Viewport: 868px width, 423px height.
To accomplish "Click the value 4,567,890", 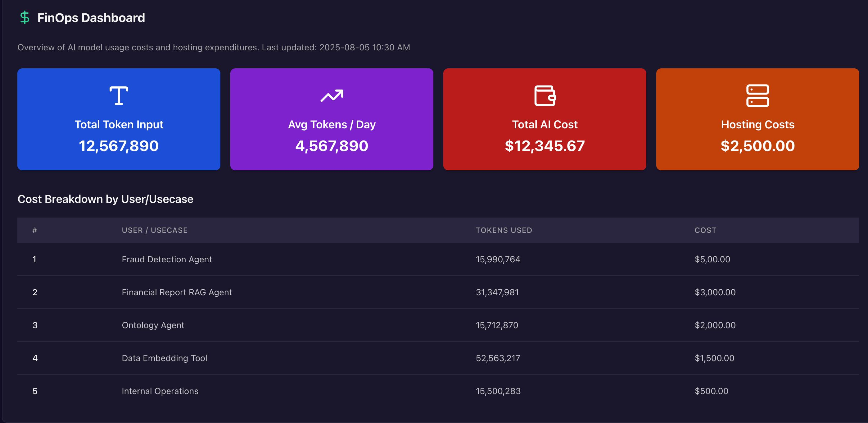I will point(332,146).
